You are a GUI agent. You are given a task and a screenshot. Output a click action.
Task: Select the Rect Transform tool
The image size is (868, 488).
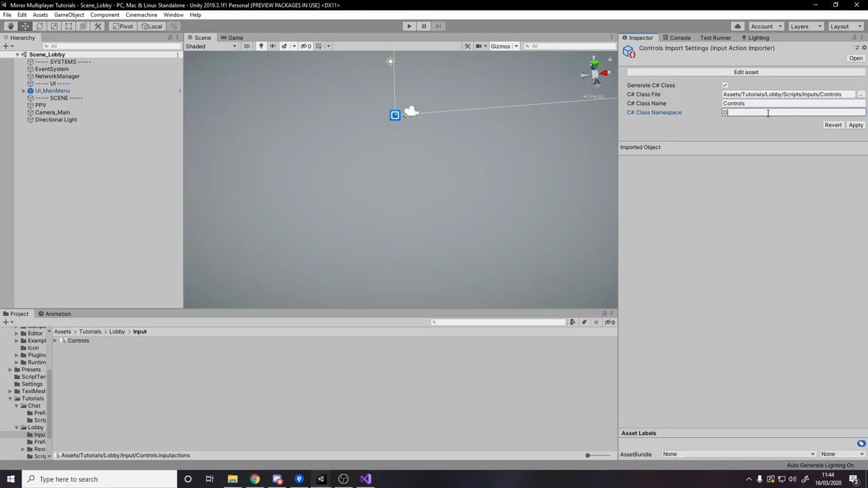coord(68,26)
